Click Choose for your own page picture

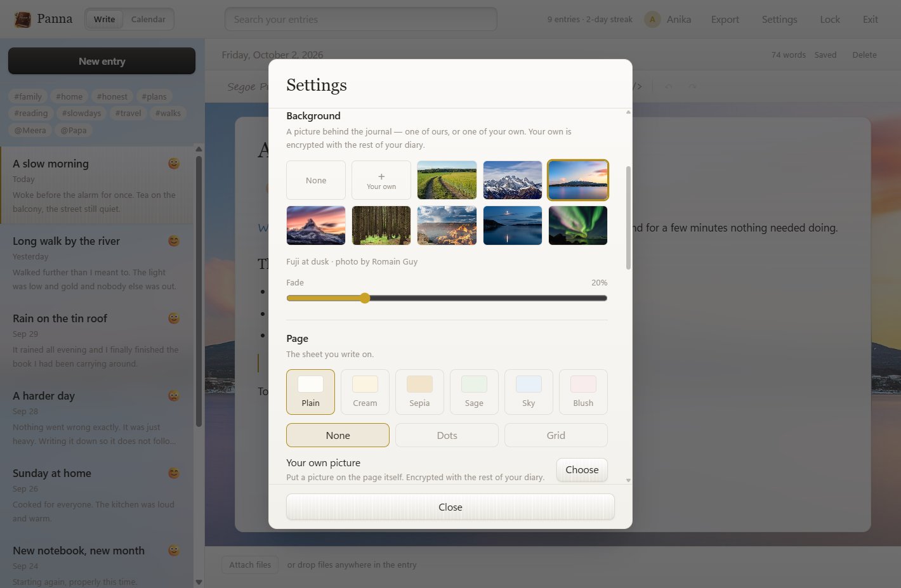click(582, 469)
